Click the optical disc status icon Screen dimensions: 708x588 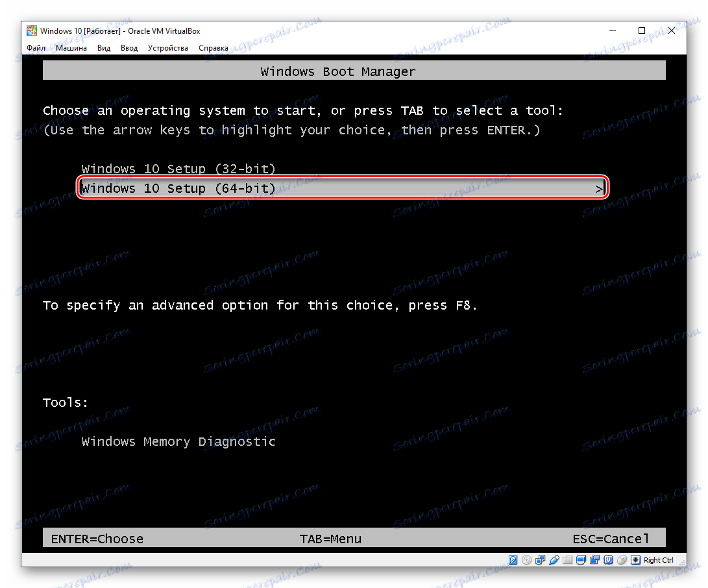click(526, 560)
